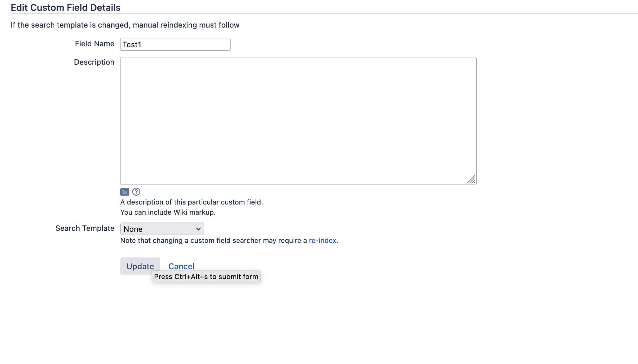The image size is (638, 364).
Task: Click the manual reindexing must follow notice
Action: 125,25
